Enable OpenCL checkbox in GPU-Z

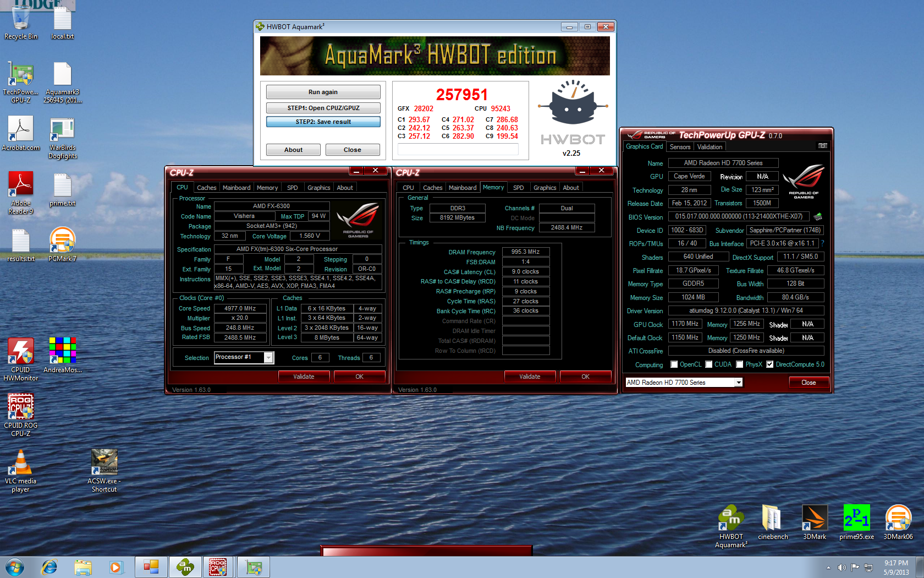click(x=674, y=364)
